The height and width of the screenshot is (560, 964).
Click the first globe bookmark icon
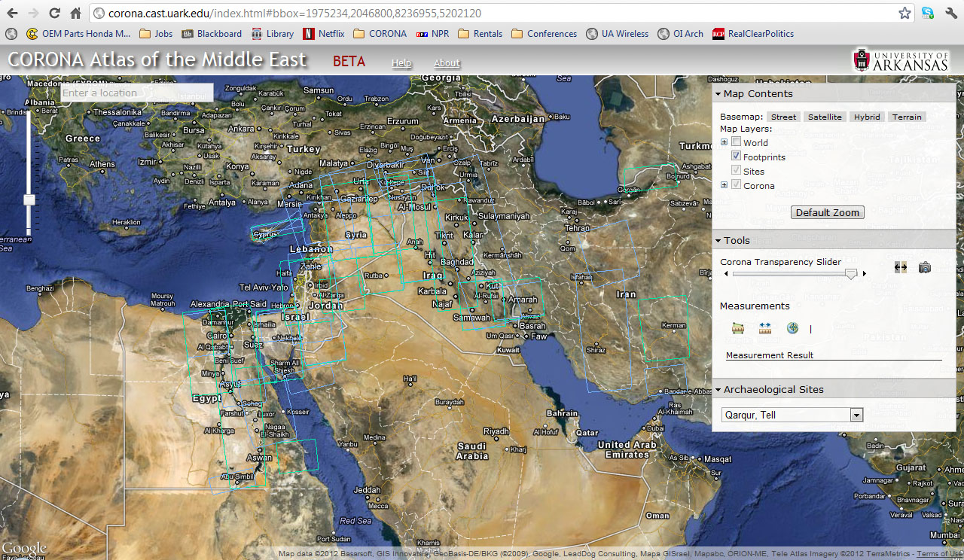(x=11, y=34)
